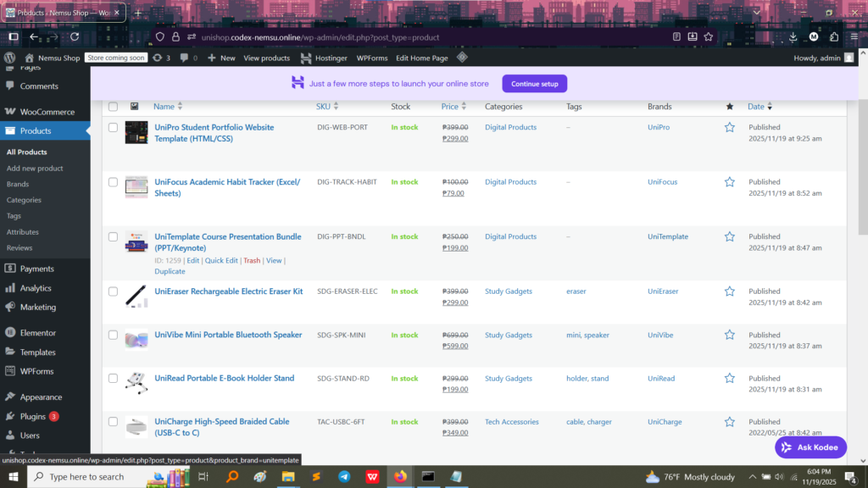868x488 pixels.
Task: Open the WordPress logo menu in admin bar
Action: pyautogui.click(x=9, y=58)
